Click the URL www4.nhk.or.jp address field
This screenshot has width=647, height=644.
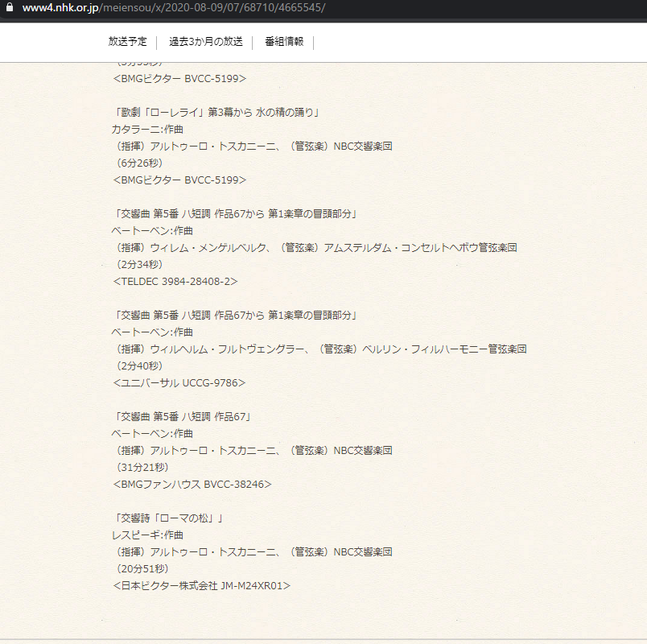click(x=174, y=7)
